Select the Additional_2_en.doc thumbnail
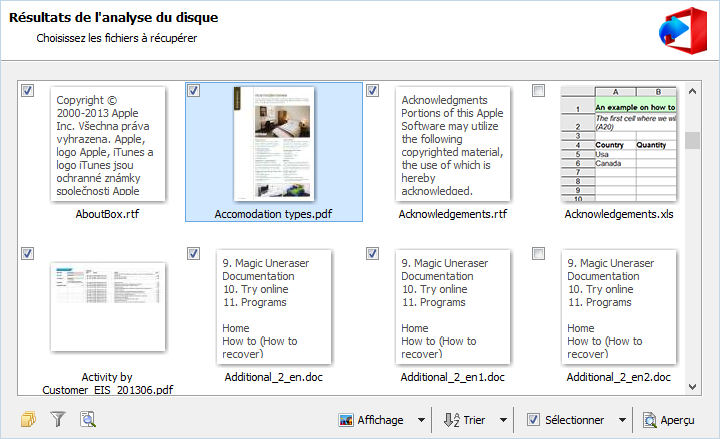The width and height of the screenshot is (720, 439). [x=274, y=307]
